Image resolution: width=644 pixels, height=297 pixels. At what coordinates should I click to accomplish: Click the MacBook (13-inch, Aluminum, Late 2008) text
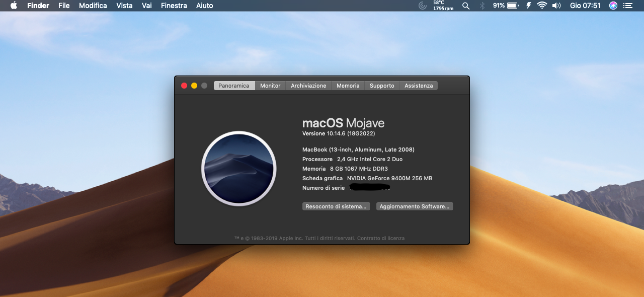[x=358, y=150]
